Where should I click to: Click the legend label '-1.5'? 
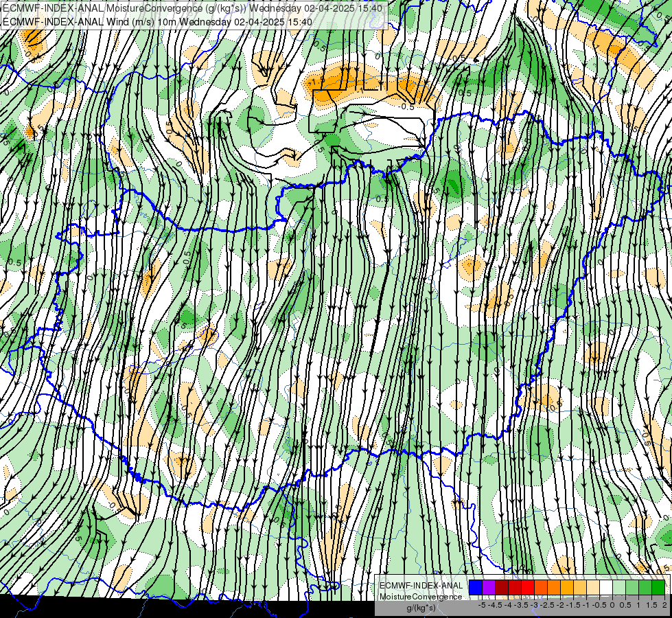point(573,605)
